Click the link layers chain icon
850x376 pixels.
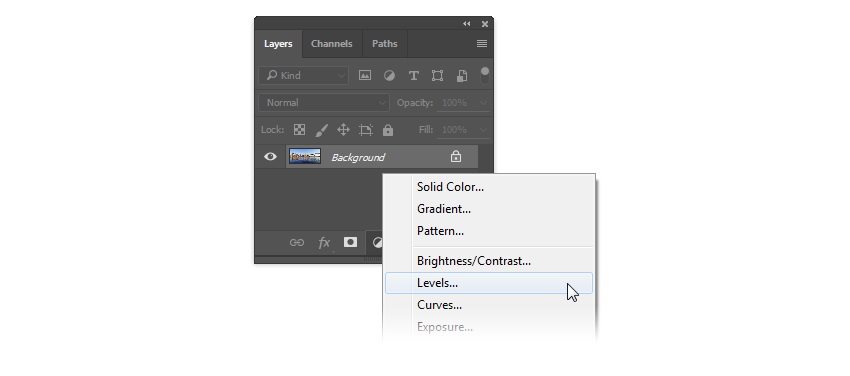pos(297,243)
